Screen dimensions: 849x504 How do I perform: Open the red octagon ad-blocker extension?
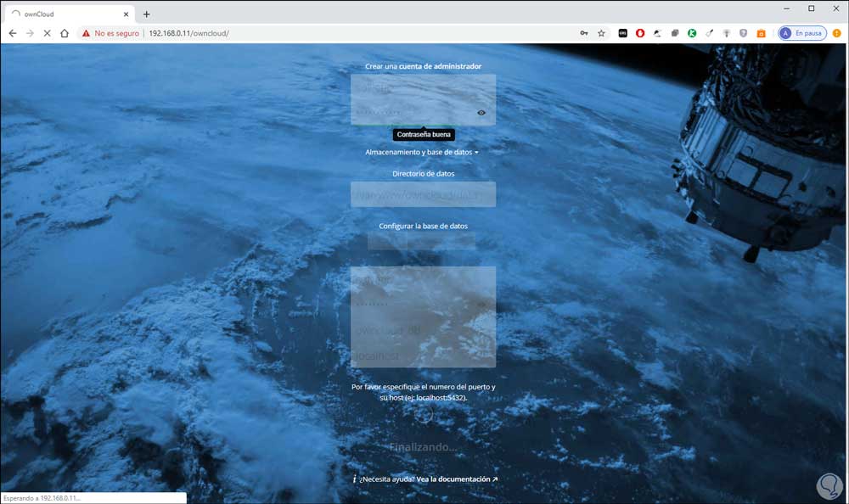coord(640,33)
